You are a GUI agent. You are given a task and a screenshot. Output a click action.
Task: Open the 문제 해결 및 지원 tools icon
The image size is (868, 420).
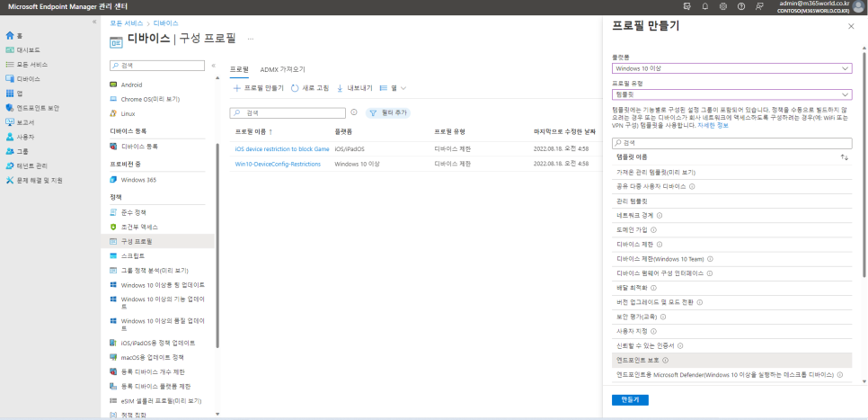pos(9,180)
